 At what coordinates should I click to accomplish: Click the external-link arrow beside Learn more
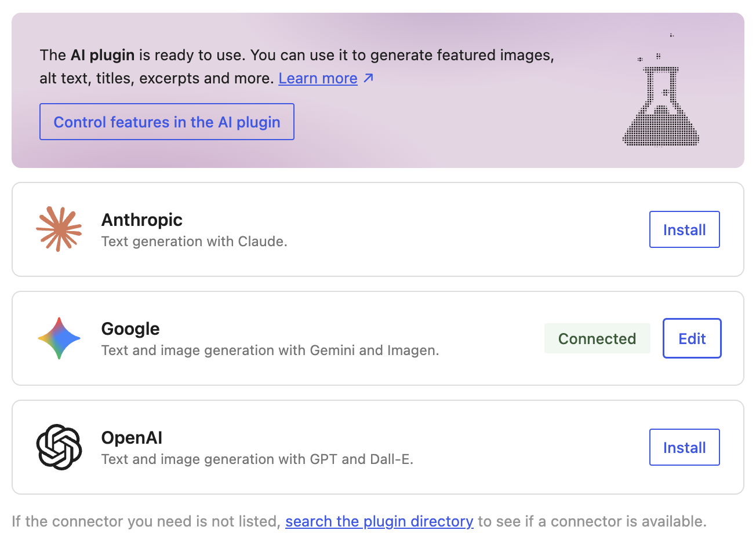point(369,78)
